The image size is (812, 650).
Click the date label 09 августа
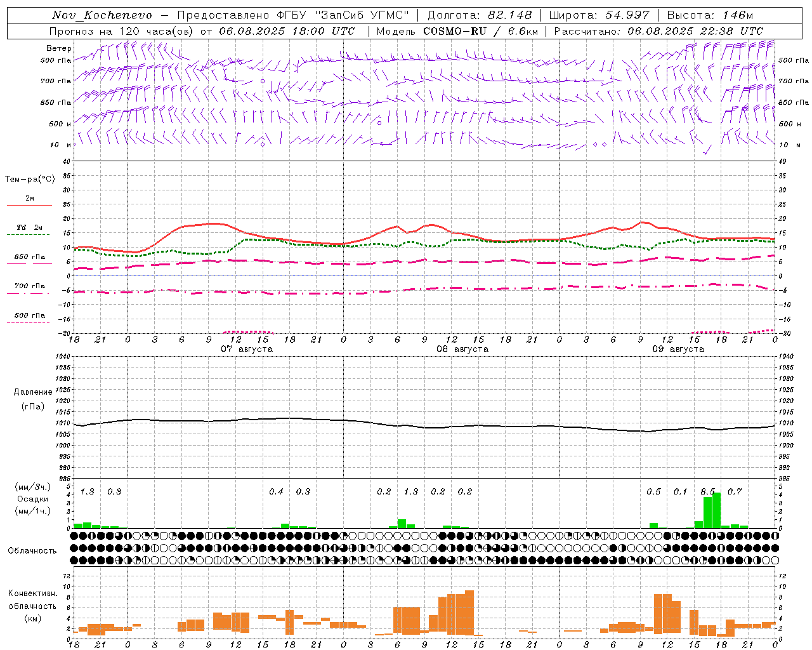tap(678, 349)
